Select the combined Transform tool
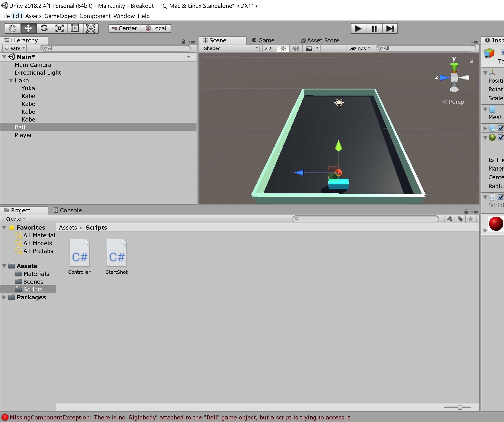 (91, 28)
